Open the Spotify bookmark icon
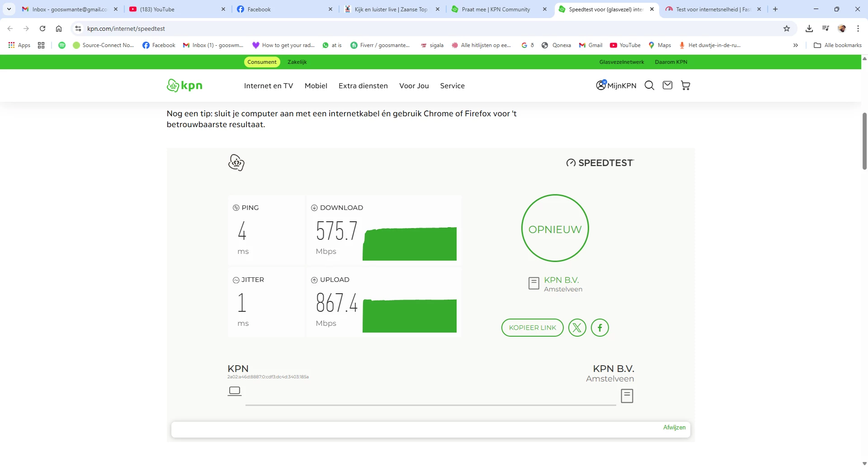This screenshot has height=467, width=868. pos(62,45)
